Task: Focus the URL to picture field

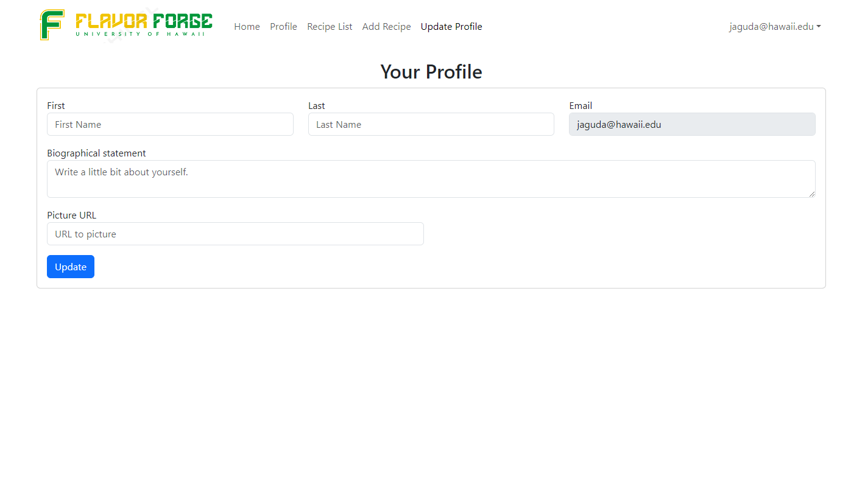Action: (235, 234)
